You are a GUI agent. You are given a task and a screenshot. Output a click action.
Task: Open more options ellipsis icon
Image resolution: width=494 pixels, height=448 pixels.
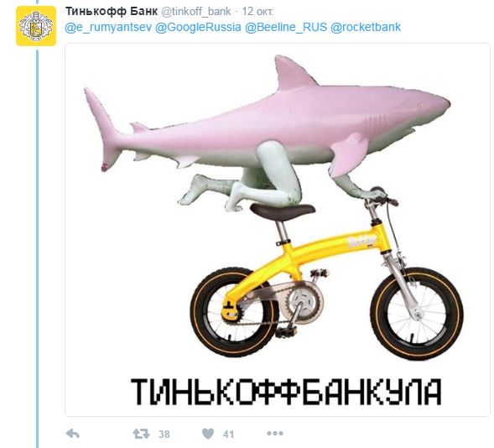pos(275,434)
